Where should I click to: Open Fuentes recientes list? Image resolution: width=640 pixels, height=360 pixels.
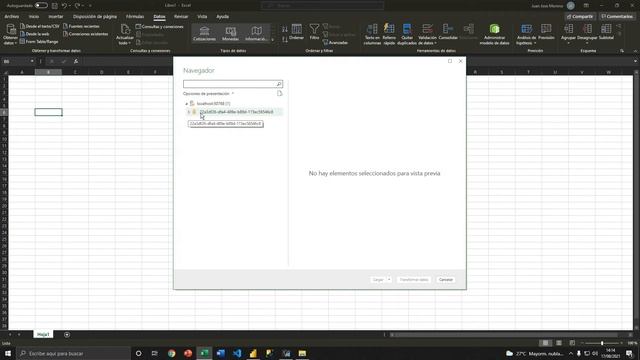[x=81, y=26]
